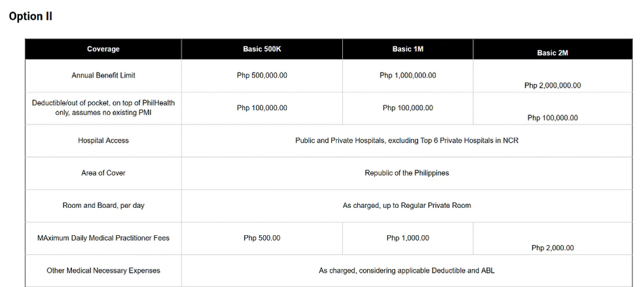The height and width of the screenshot is (287, 644).
Task: Select the Coverage column header
Action: pos(103,49)
